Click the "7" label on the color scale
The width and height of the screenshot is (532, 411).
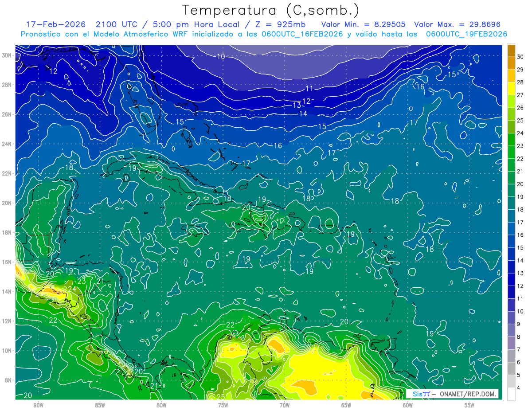(x=519, y=349)
